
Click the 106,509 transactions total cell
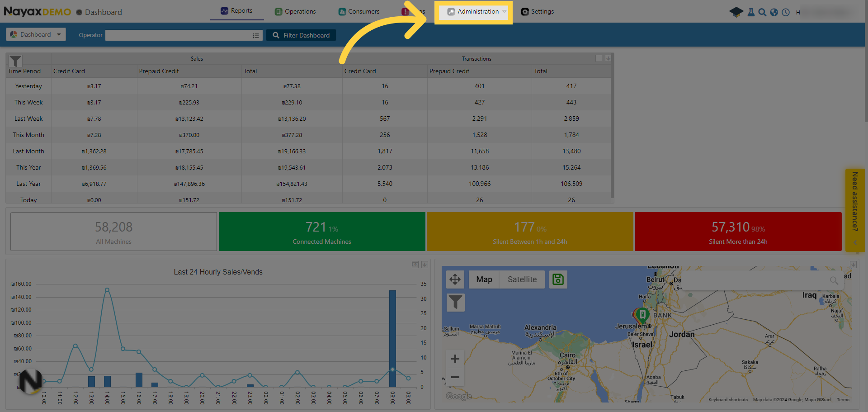(x=571, y=184)
